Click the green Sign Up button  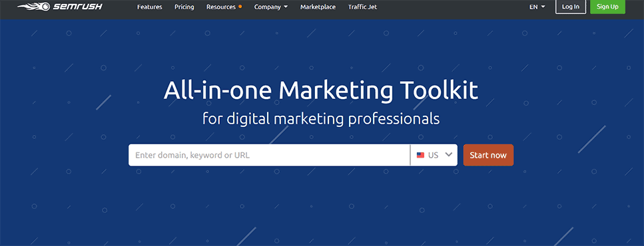[x=608, y=7]
